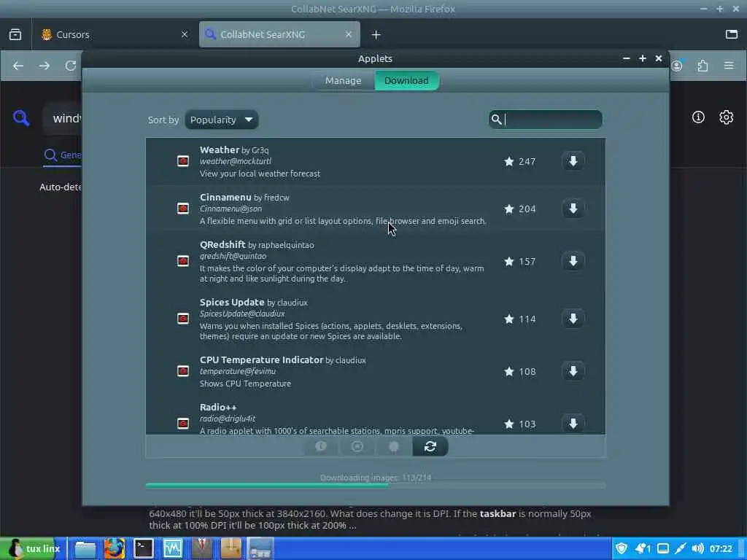The height and width of the screenshot is (560, 747).
Task: Click the suit-and-tie taskbar icon
Action: tap(202, 548)
